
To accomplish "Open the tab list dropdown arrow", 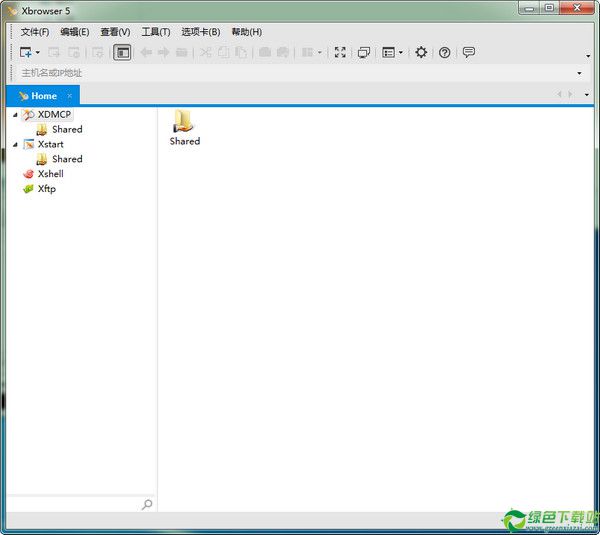I will tap(587, 95).
